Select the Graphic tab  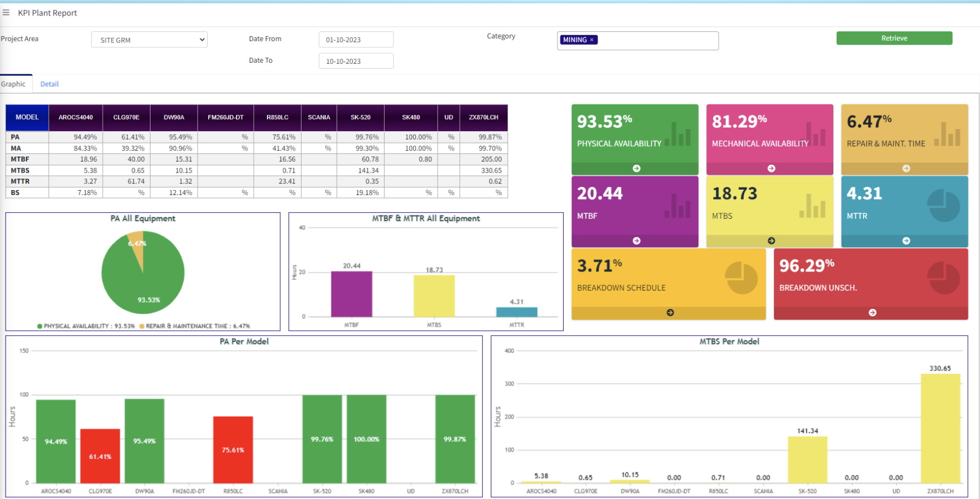point(13,84)
